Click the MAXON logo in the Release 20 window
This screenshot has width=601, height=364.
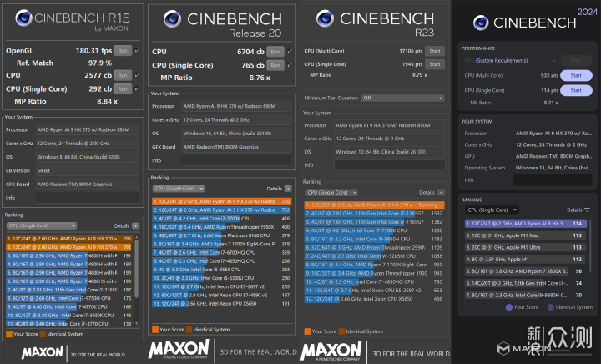click(x=179, y=350)
